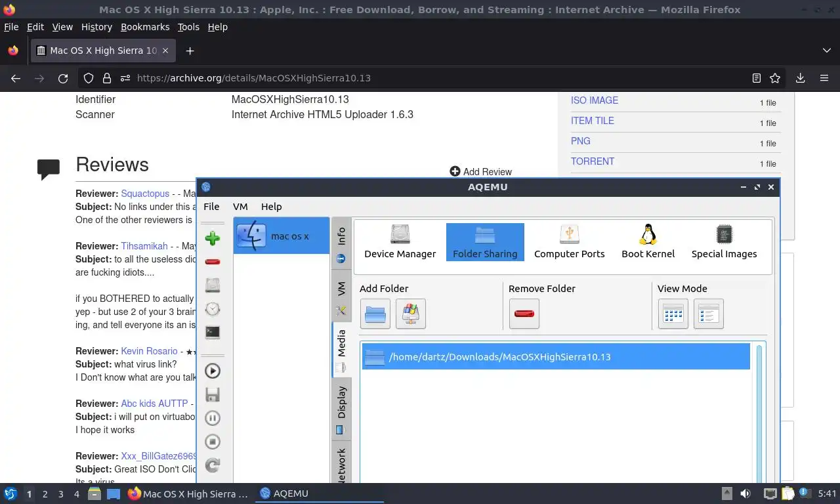Open reviewer Squactopus profile link
The height and width of the screenshot is (504, 840).
pos(145,194)
